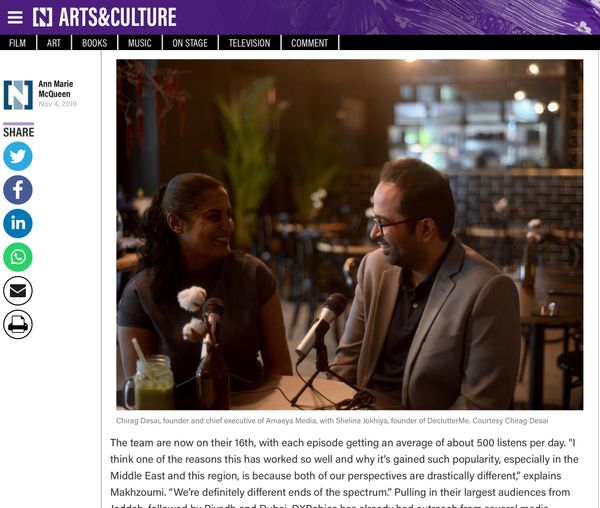This screenshot has width=600, height=508.
Task: Email this article
Action: pos(18,291)
